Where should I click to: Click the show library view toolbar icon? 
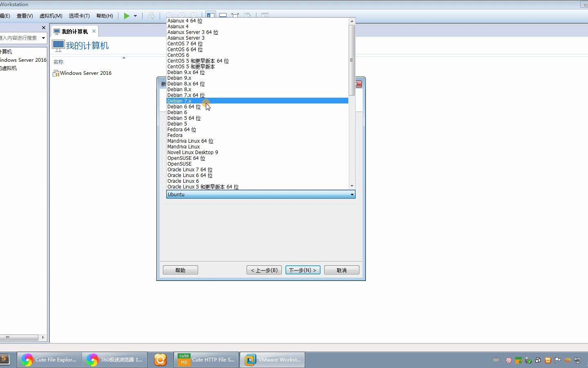pos(211,16)
